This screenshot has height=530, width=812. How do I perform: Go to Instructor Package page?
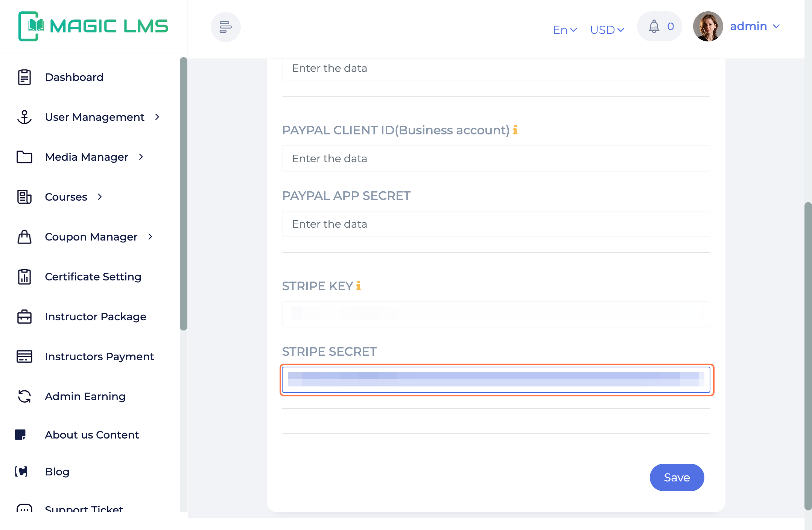tap(96, 317)
